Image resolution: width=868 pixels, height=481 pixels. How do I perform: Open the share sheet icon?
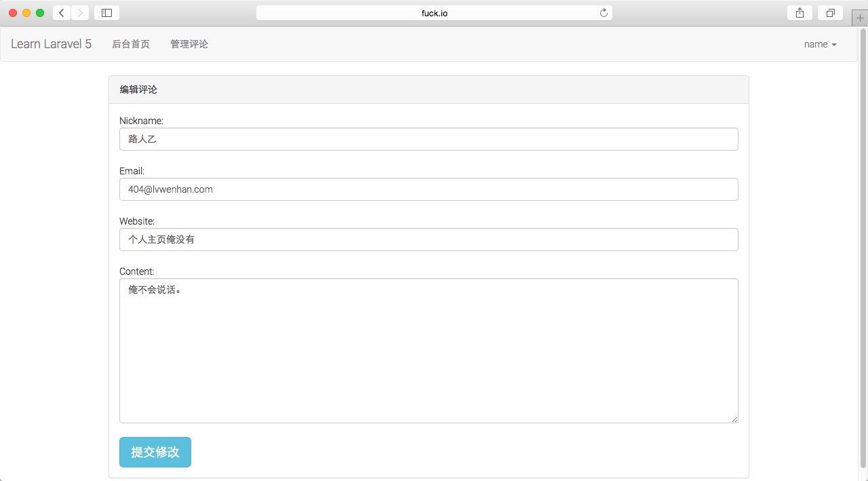click(799, 12)
